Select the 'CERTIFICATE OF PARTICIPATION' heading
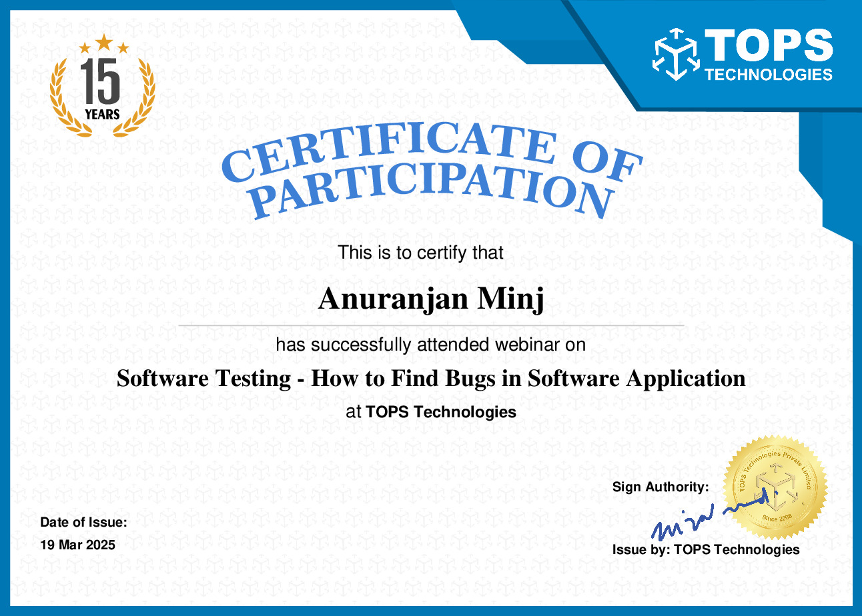This screenshot has height=616, width=862. click(432, 172)
